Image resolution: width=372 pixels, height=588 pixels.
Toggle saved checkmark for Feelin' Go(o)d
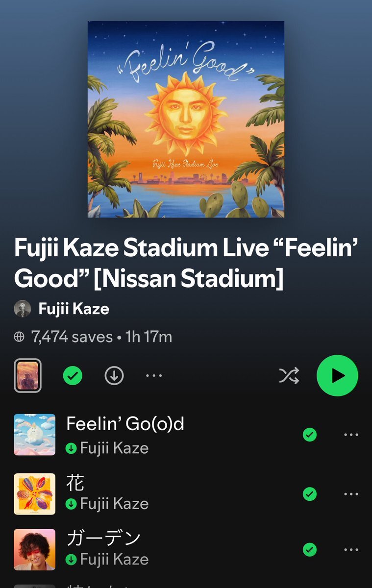(310, 435)
